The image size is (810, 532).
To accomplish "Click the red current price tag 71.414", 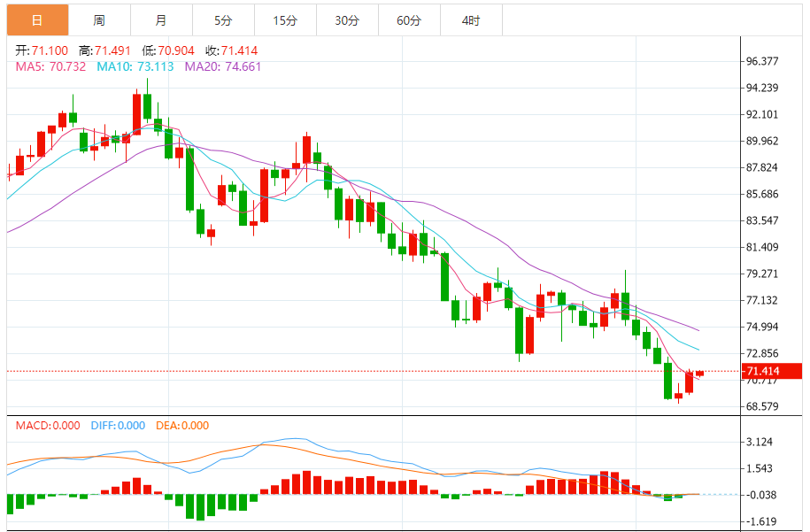I will coord(772,371).
